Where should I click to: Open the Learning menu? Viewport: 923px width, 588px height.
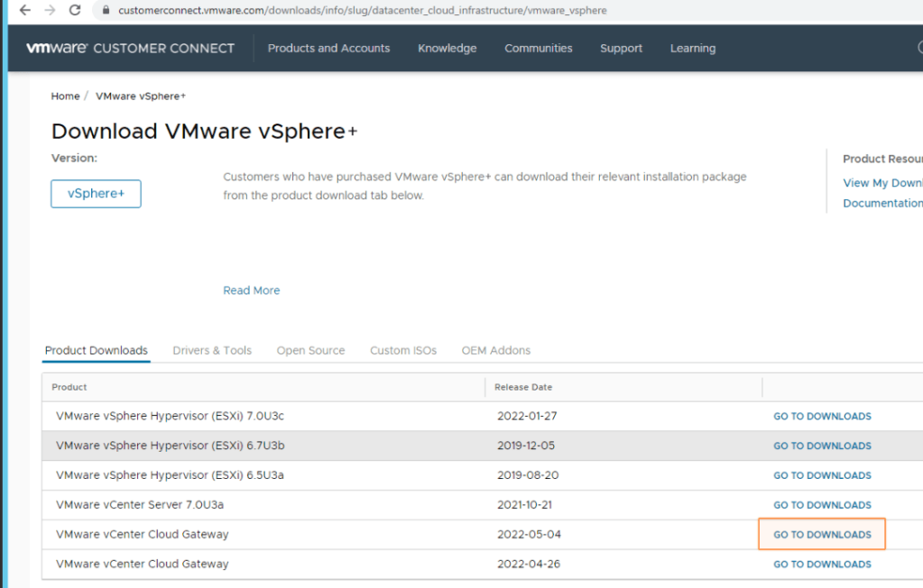pos(692,49)
